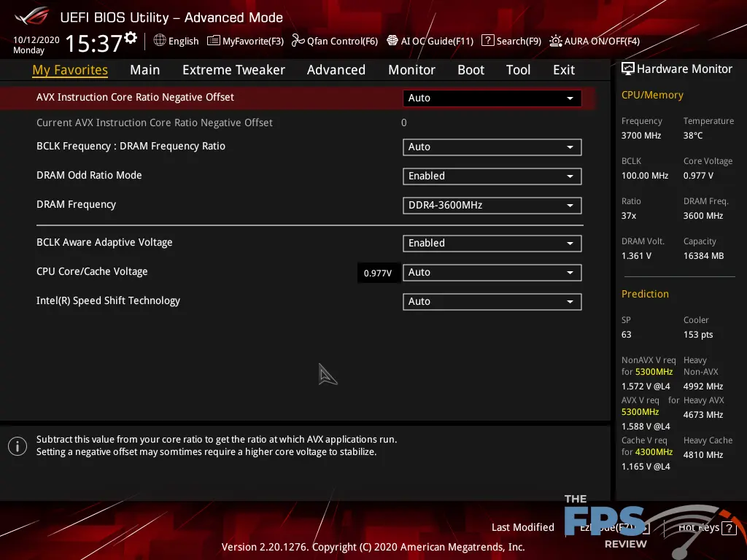Click the BCLK Aware Adaptive Voltage label
Screen dimensions: 747x560
click(104, 242)
